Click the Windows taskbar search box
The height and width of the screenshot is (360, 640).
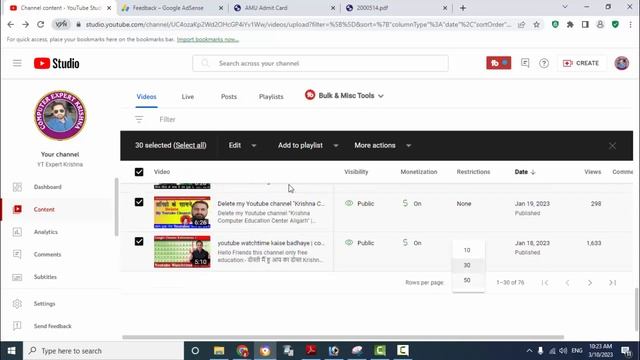coord(104,351)
